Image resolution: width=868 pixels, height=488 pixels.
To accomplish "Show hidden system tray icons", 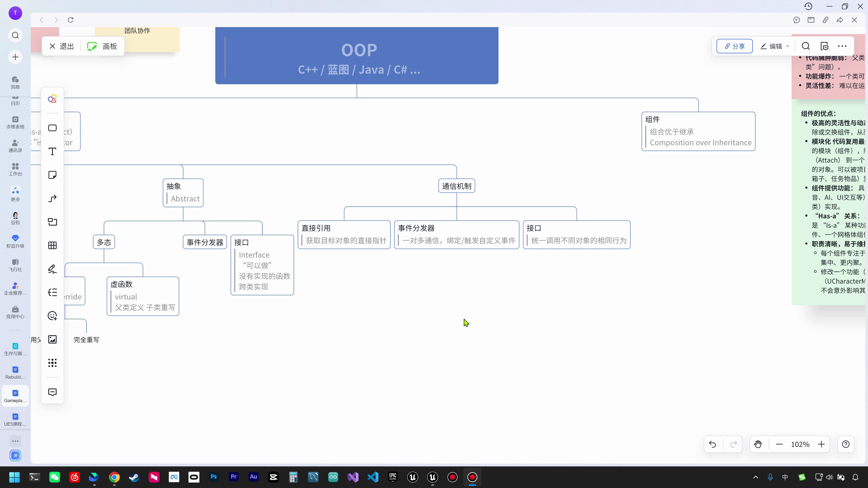I will (x=756, y=477).
